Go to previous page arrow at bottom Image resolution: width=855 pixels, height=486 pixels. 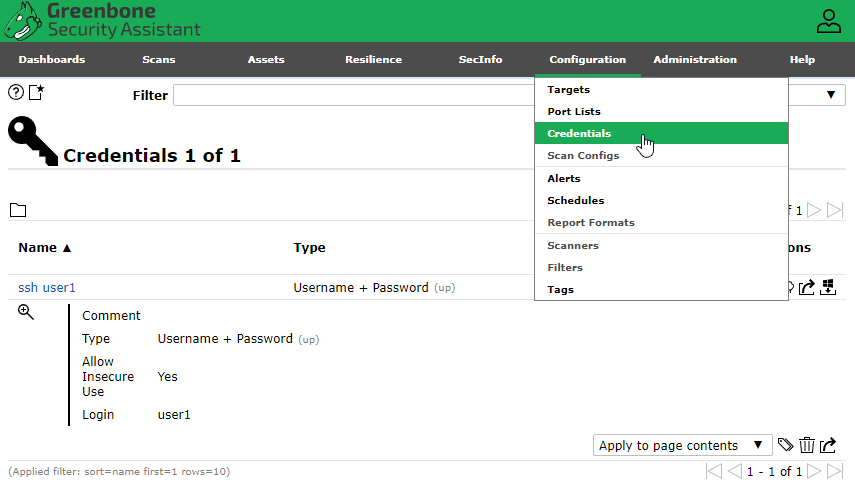tap(734, 471)
